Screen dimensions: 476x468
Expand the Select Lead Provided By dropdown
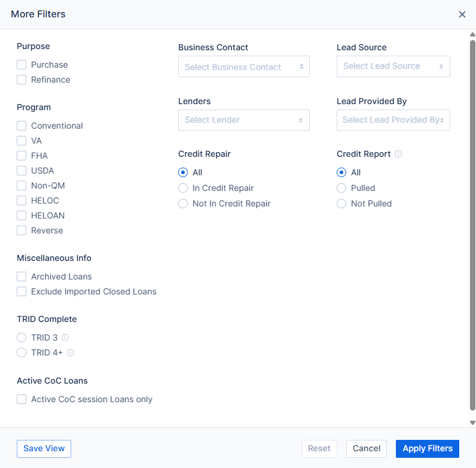393,120
